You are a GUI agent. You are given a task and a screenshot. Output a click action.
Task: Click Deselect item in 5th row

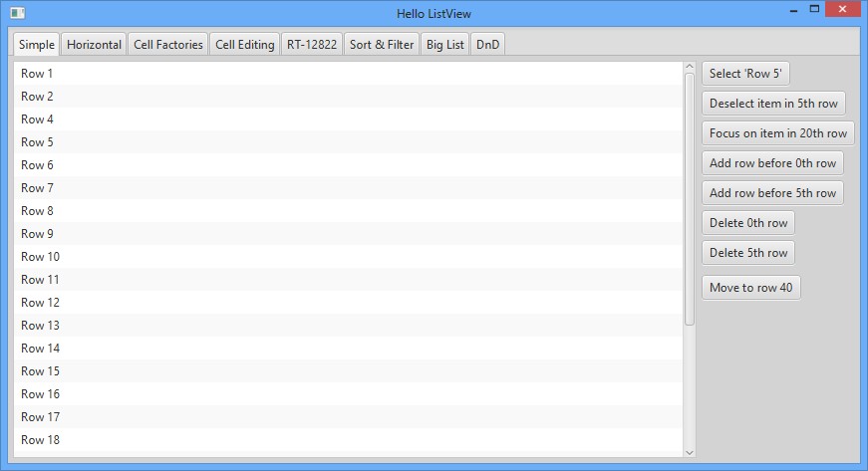pyautogui.click(x=773, y=104)
